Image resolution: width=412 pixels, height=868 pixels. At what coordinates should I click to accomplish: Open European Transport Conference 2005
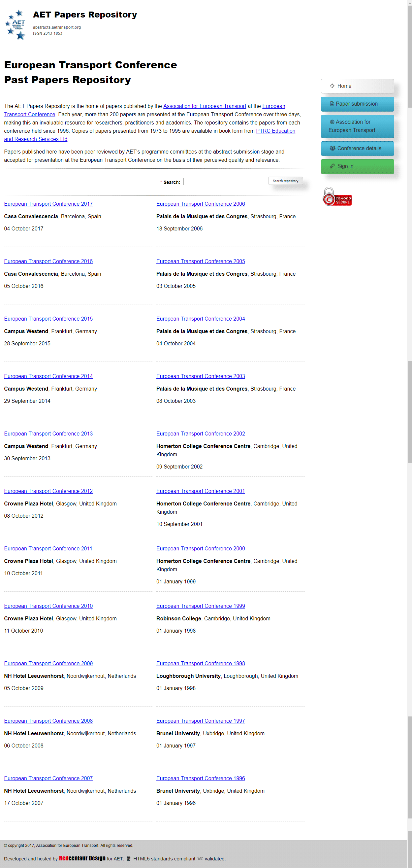(x=201, y=261)
